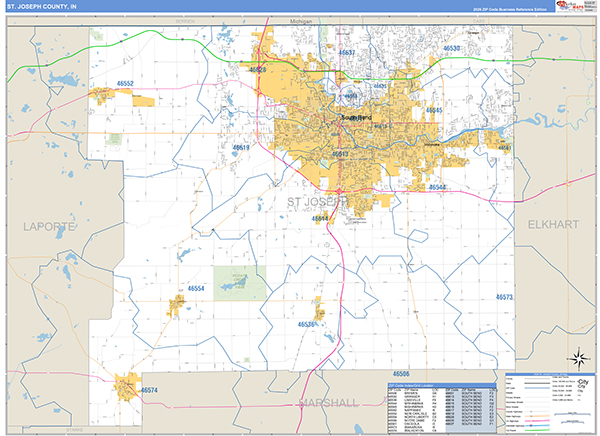Select ZIP code 46637 label
The width and height of the screenshot is (600, 436).
coord(347,51)
